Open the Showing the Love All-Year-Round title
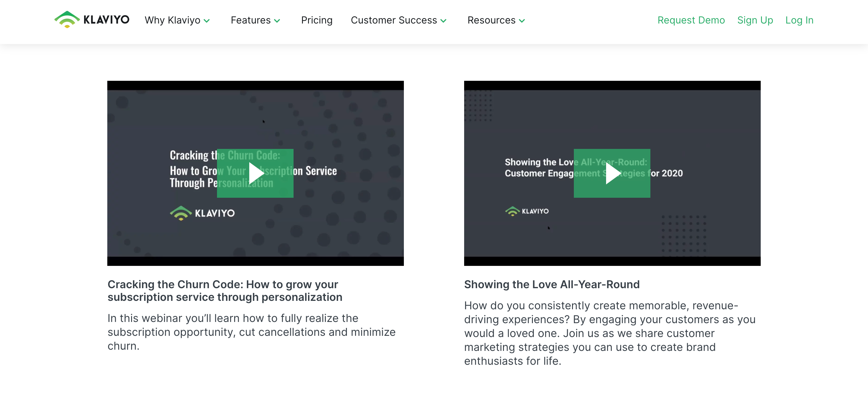The height and width of the screenshot is (416, 868). click(x=552, y=284)
